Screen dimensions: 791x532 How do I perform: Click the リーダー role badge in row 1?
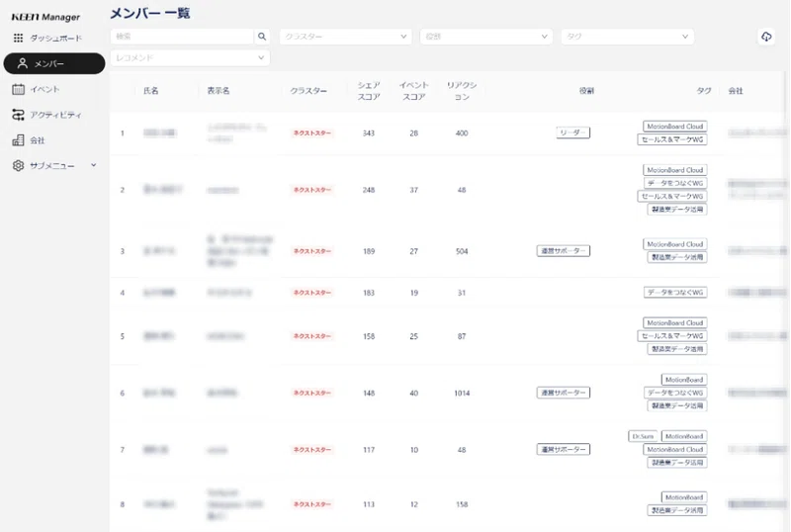572,133
